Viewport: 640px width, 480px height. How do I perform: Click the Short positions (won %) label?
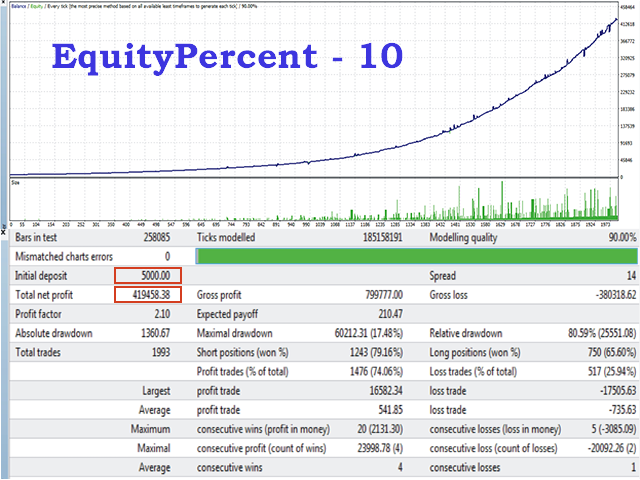click(242, 351)
